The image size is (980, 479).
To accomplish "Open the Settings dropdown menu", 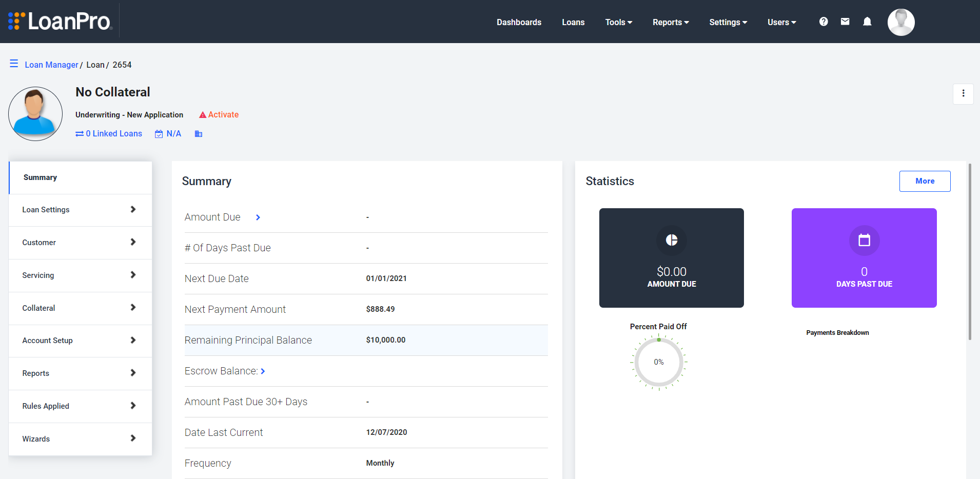I will tap(728, 22).
